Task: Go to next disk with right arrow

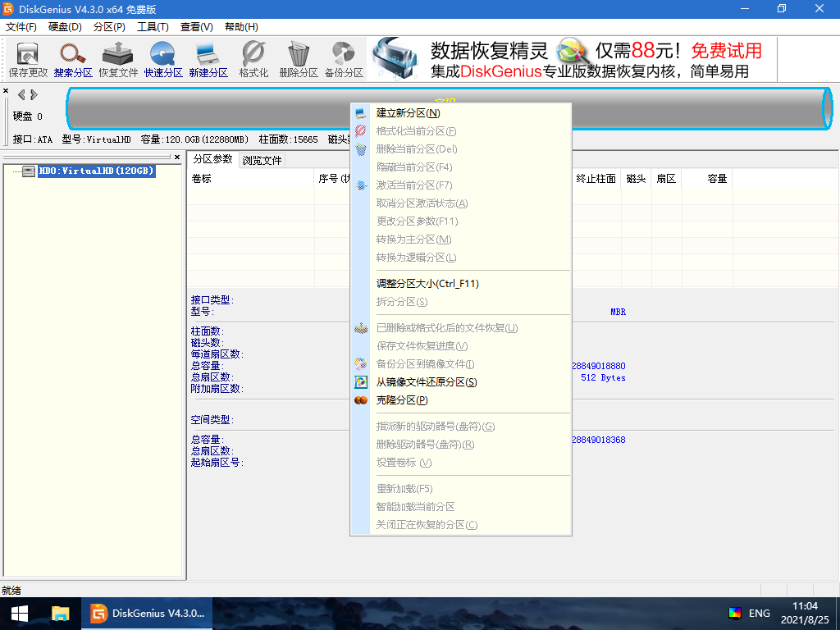Action: 34,95
